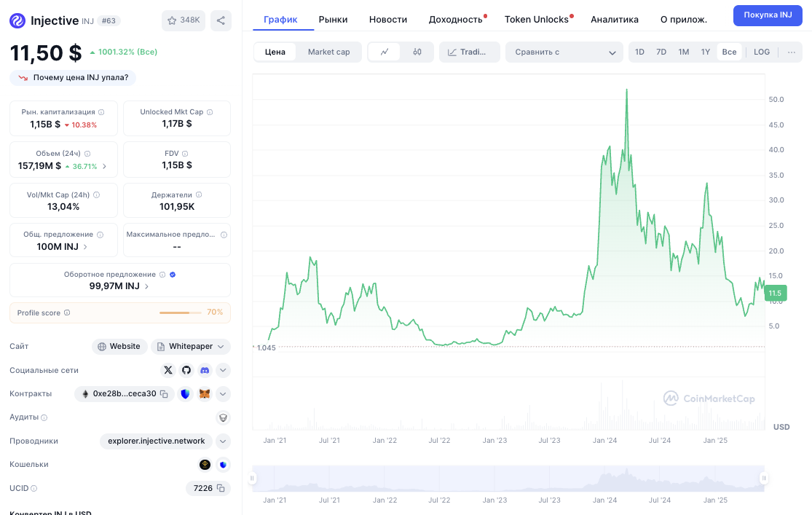The width and height of the screenshot is (812, 515).
Task: Click info icon beside Держатели
Action: (x=199, y=194)
